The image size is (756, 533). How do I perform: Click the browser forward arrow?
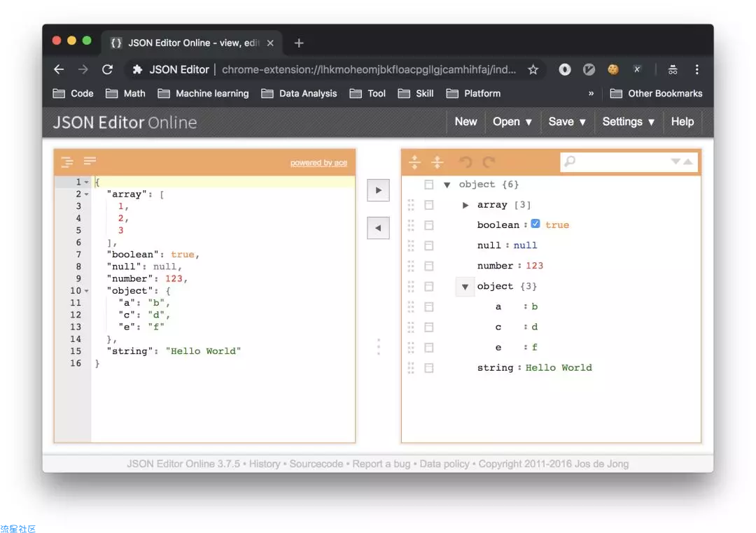(83, 69)
